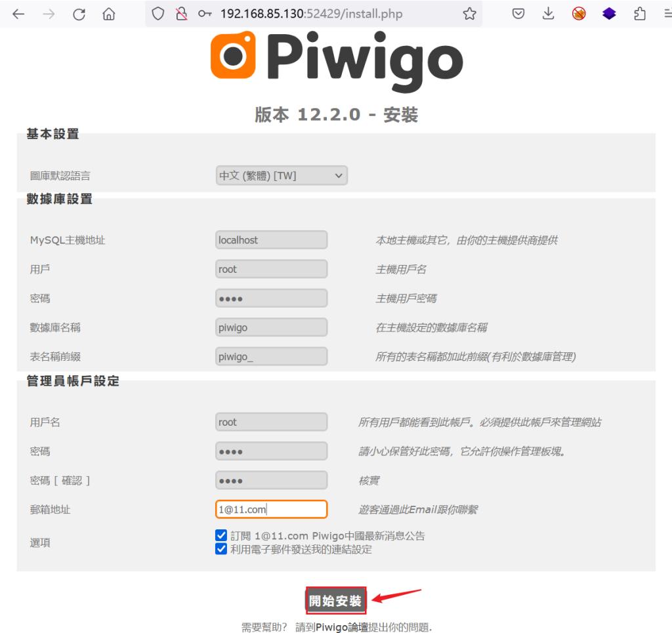Open the downloads panel
The width and height of the screenshot is (672, 633).
point(549,14)
